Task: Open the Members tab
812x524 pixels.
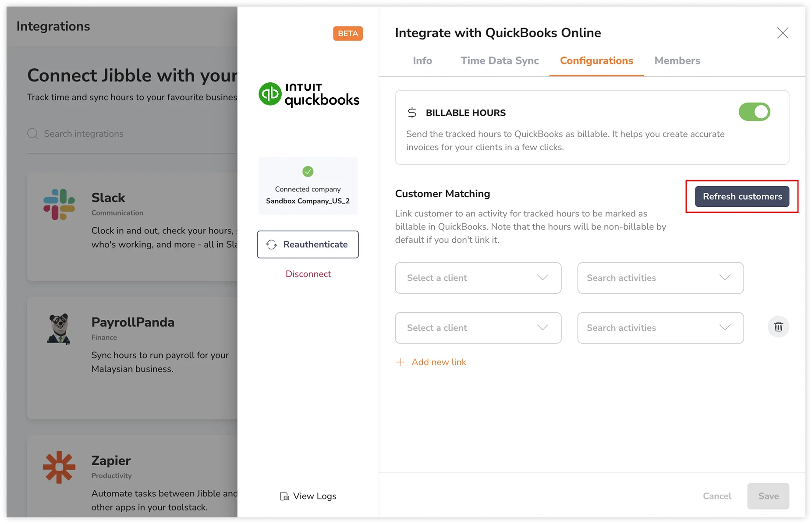Action: pos(677,60)
